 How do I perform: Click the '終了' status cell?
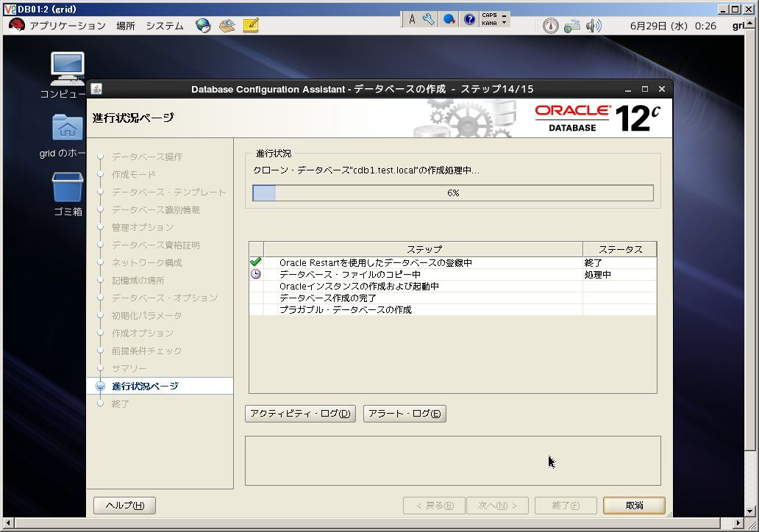point(619,262)
